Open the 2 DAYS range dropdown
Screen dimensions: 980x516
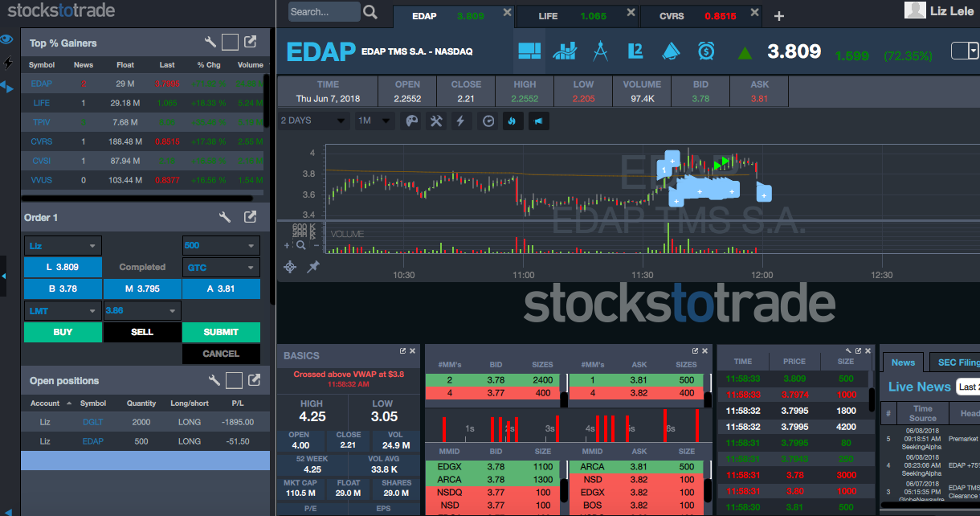[313, 121]
